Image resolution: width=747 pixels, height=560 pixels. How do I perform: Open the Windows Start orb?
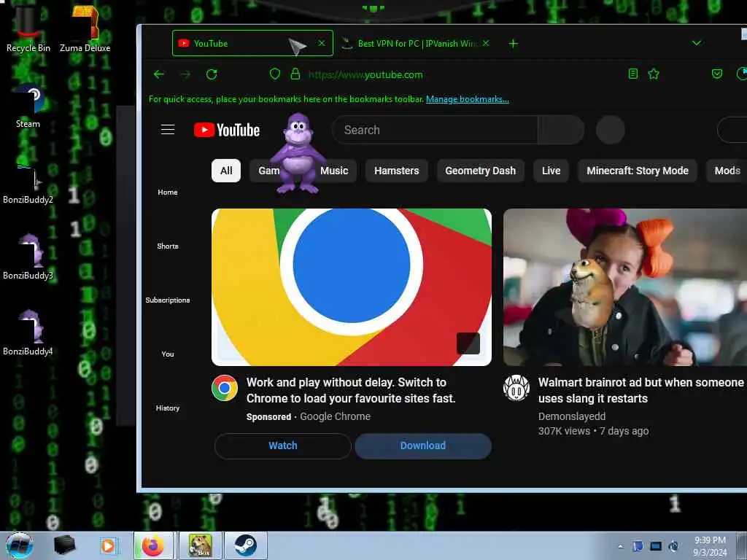coord(20,545)
